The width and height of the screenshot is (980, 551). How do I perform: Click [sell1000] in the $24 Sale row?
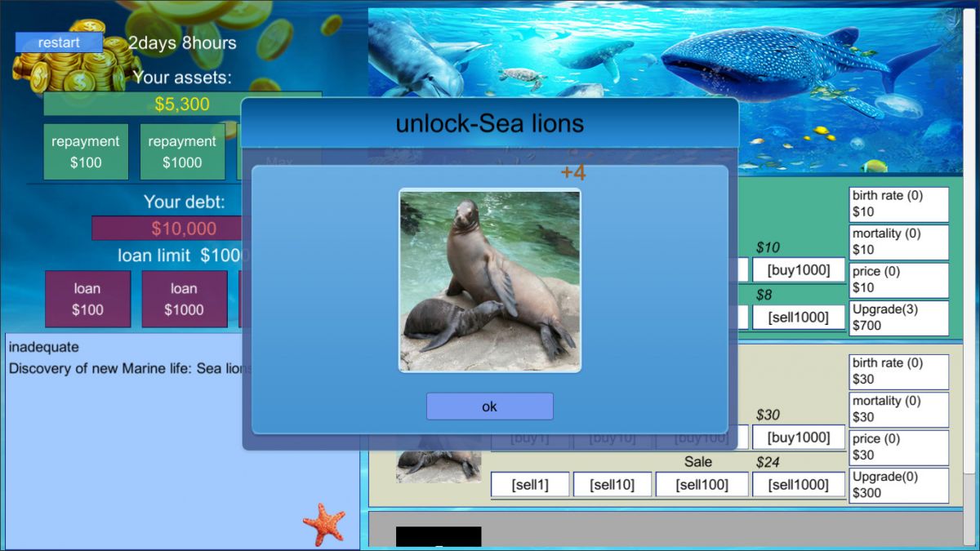799,485
